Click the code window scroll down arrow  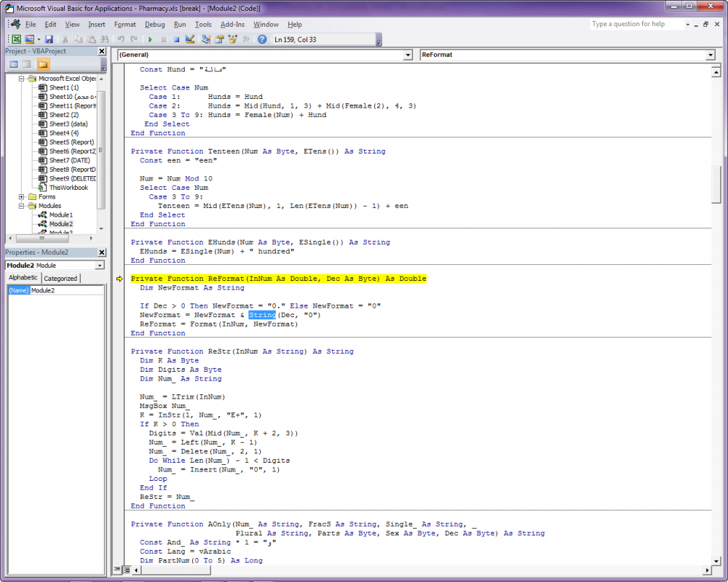716,561
